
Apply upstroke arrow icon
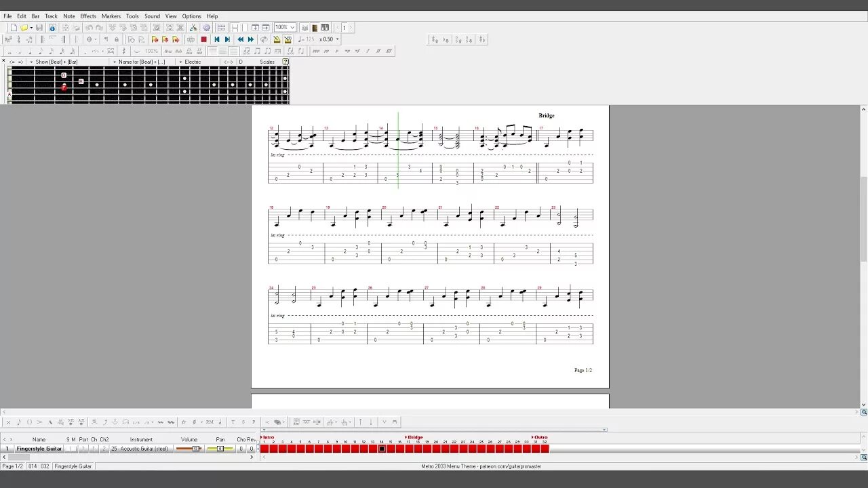360,422
